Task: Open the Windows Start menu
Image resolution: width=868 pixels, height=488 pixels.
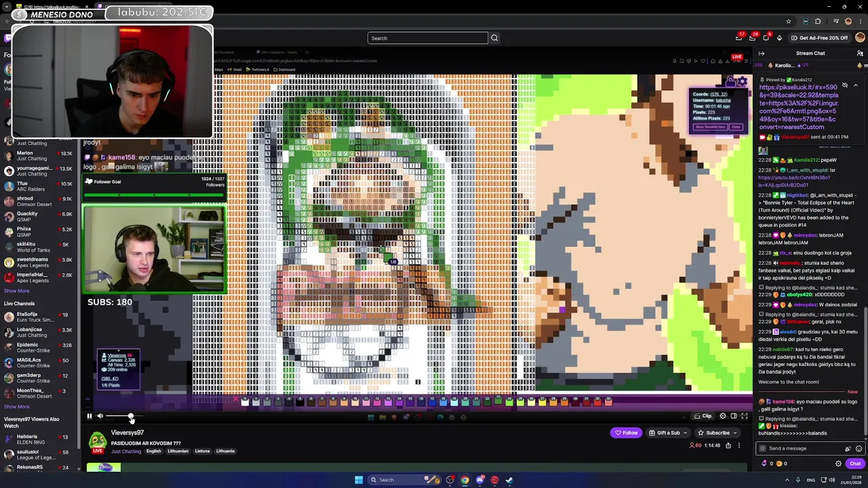Action: 359,480
